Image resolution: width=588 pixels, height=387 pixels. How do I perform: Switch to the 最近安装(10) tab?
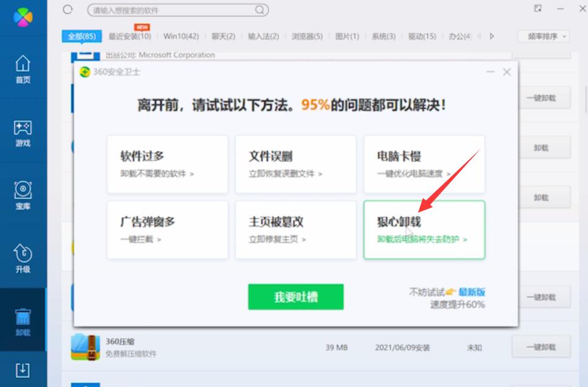tap(130, 36)
